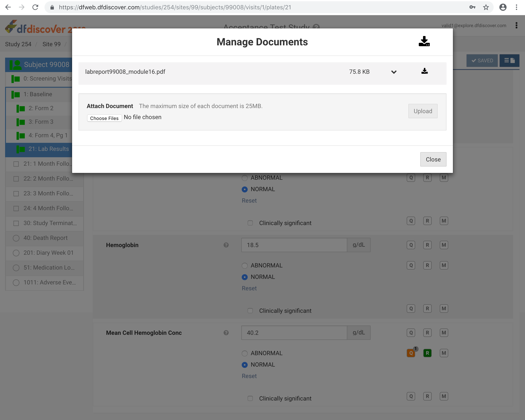Expand the labreport99008_module16.pdf chevron

(x=394, y=72)
